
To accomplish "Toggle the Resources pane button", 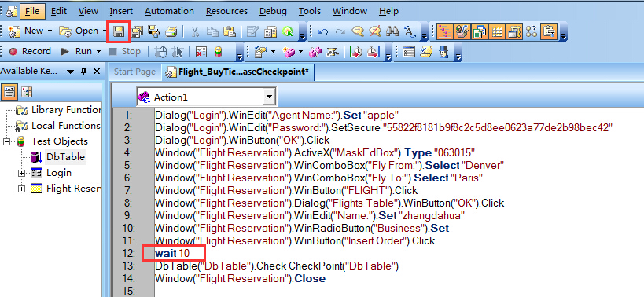I will [x=480, y=31].
